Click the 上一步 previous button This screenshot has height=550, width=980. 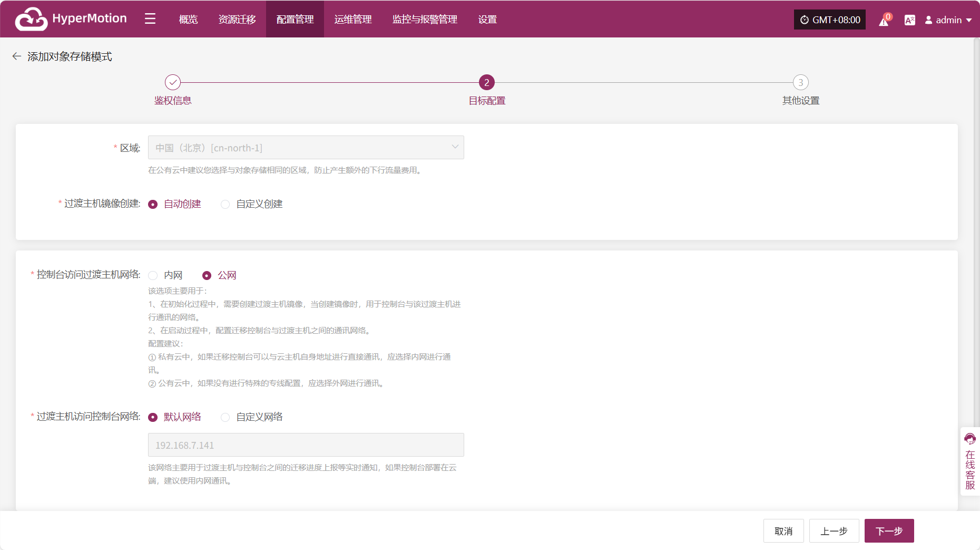click(834, 531)
